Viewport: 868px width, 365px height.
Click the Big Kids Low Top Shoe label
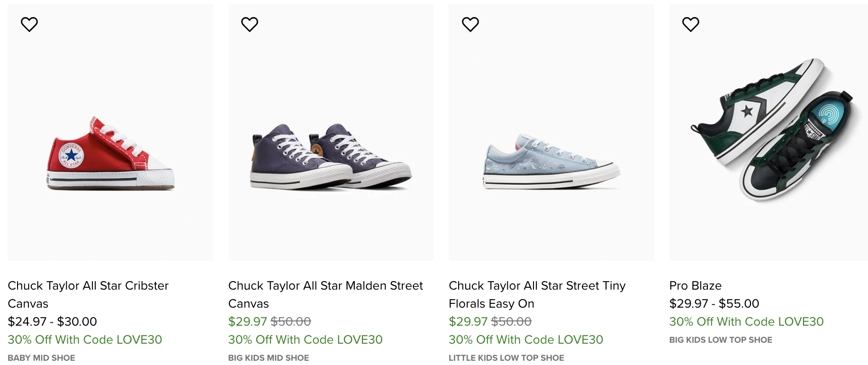pos(720,340)
